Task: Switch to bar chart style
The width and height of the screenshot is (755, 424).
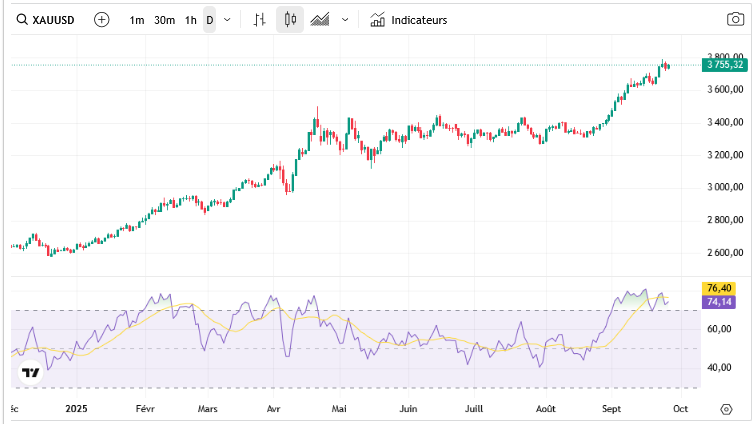Action: [x=260, y=20]
